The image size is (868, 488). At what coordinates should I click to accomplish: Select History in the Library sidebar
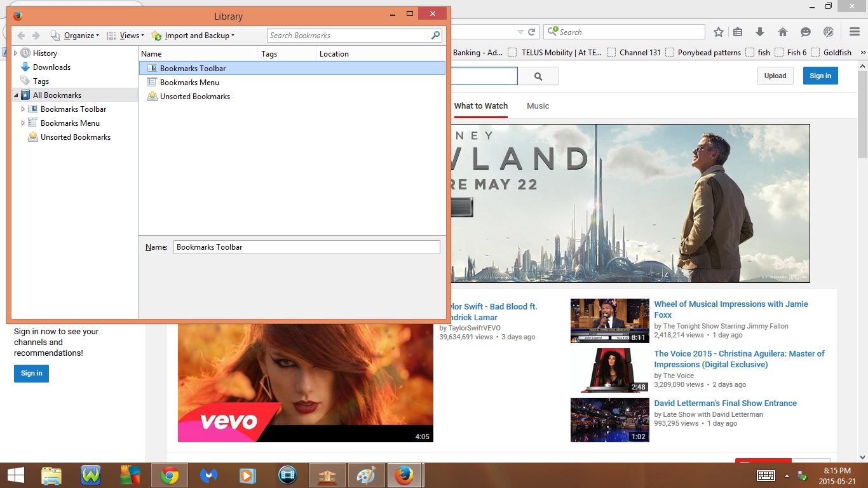(44, 53)
